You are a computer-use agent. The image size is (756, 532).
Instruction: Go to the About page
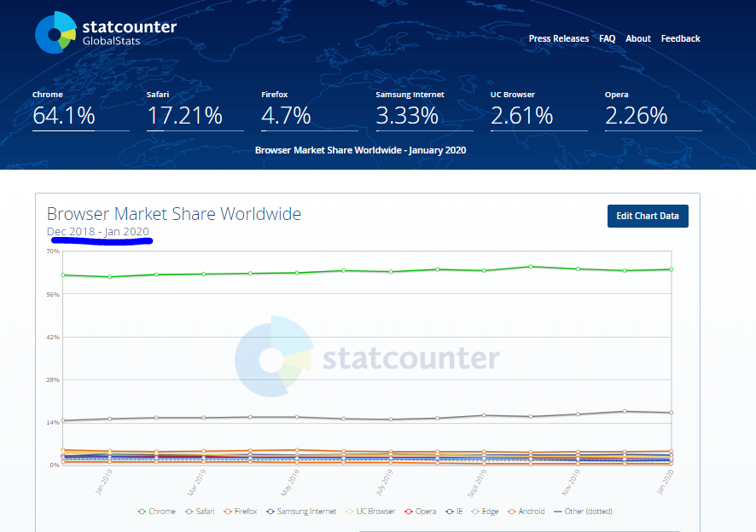(638, 38)
